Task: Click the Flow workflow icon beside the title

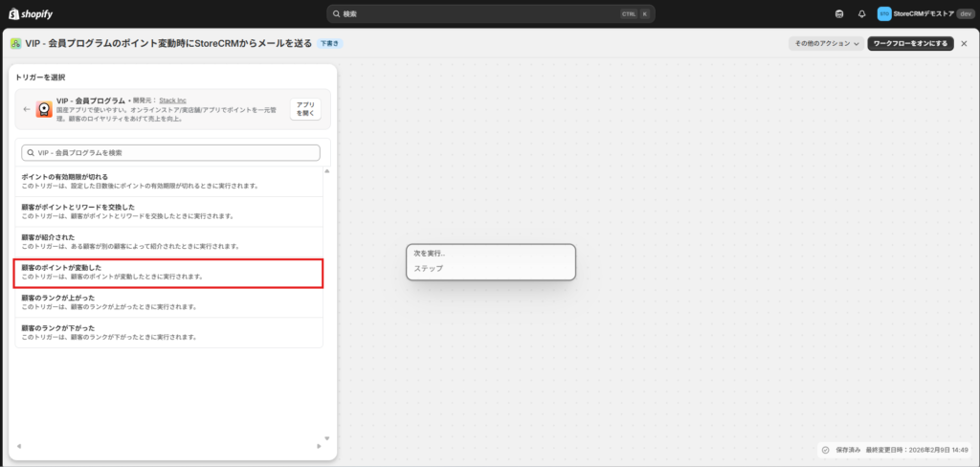Action: 15,43
